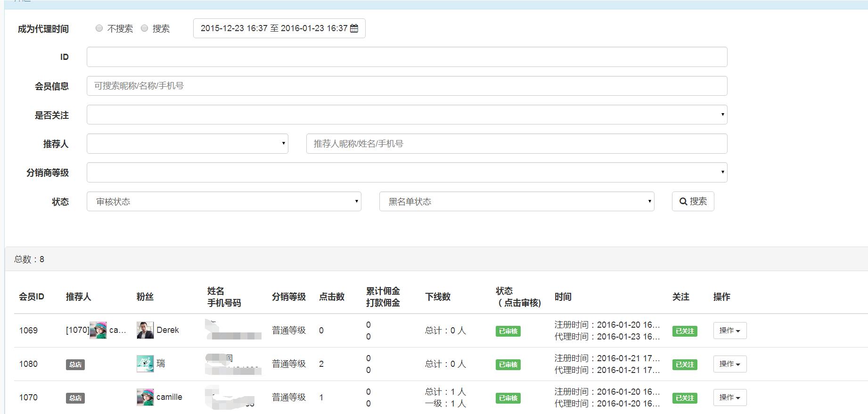Select the 不搜索 radio button
This screenshot has height=414, width=868.
click(99, 28)
